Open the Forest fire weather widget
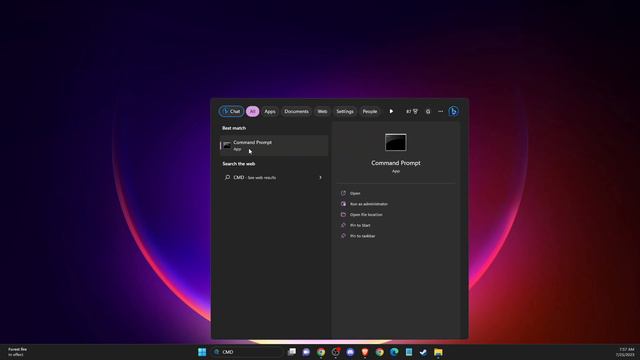Viewport: 640px width, 360px height. click(x=18, y=352)
